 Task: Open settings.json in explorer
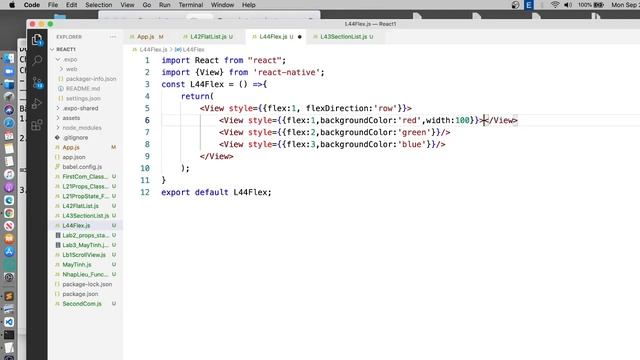(83, 98)
